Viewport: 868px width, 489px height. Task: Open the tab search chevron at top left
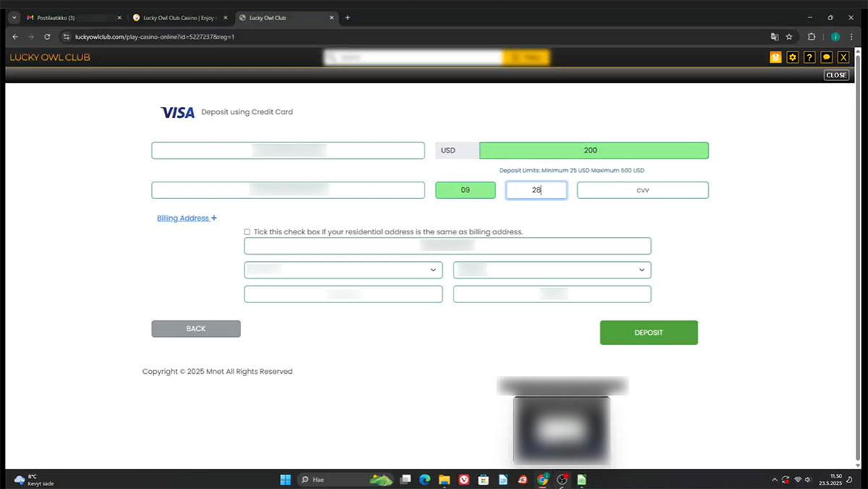pyautogui.click(x=14, y=17)
